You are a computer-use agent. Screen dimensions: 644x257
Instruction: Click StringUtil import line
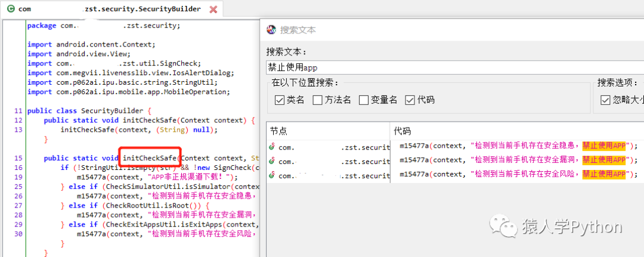tap(122, 82)
